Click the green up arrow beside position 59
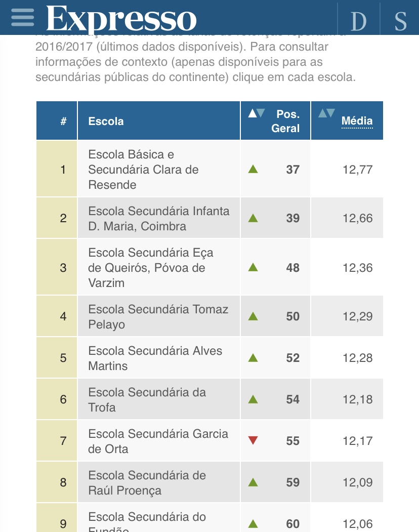Screen dimensions: 419x532 253,482
